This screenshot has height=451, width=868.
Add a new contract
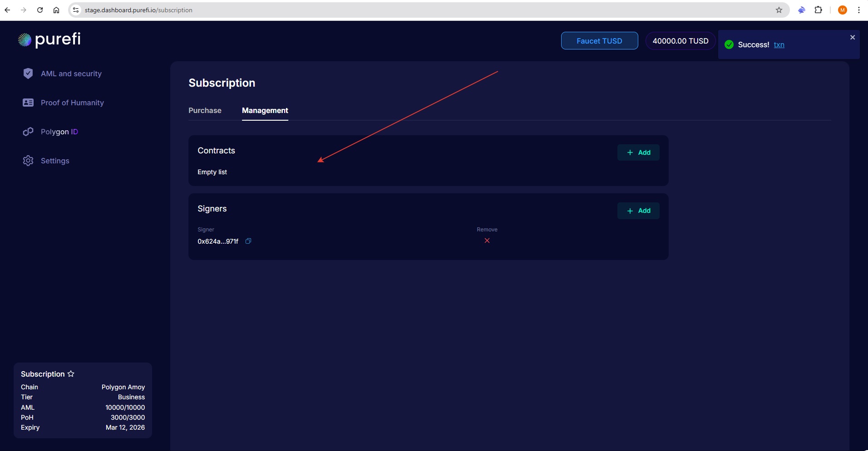(638, 152)
